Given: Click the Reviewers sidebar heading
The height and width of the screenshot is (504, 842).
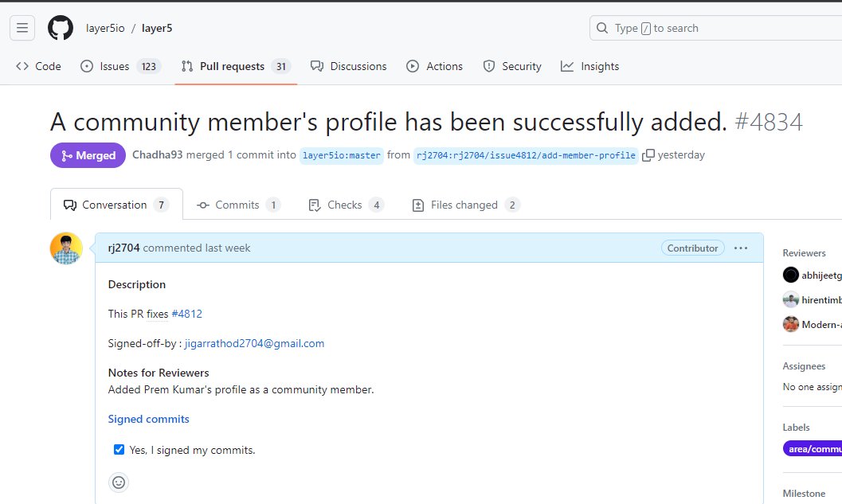Looking at the screenshot, I should click(x=804, y=253).
